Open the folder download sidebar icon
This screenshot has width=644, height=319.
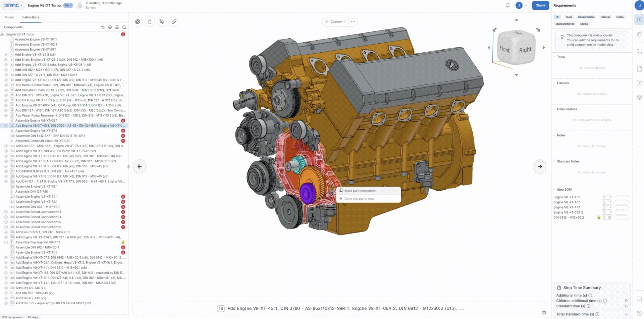point(639,83)
